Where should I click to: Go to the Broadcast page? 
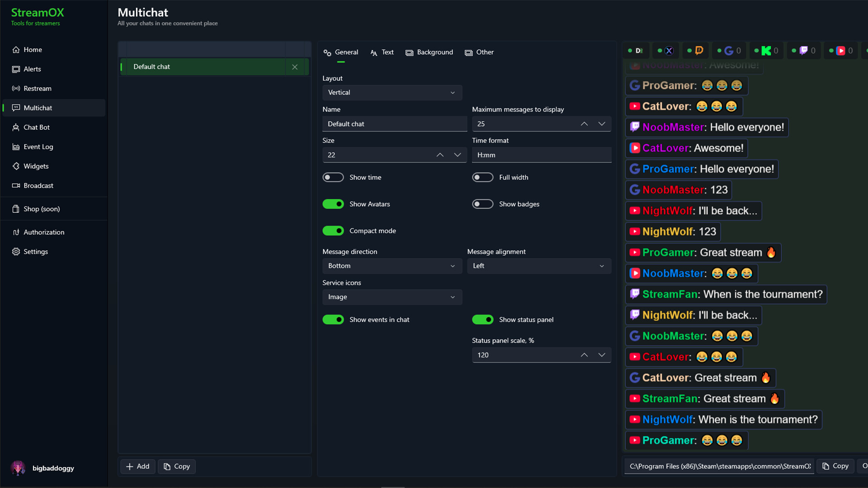[54, 186]
